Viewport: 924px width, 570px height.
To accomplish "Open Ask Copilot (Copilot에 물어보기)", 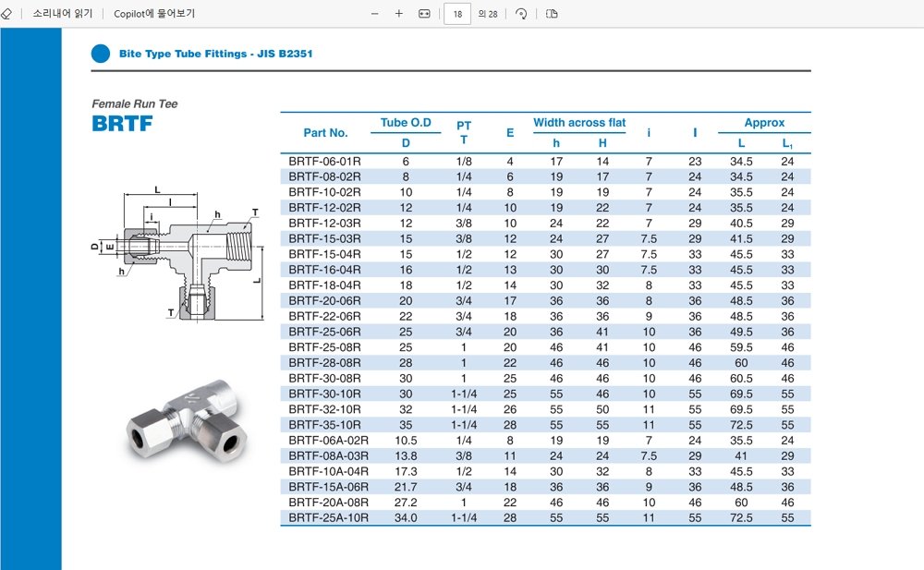I will pyautogui.click(x=154, y=14).
